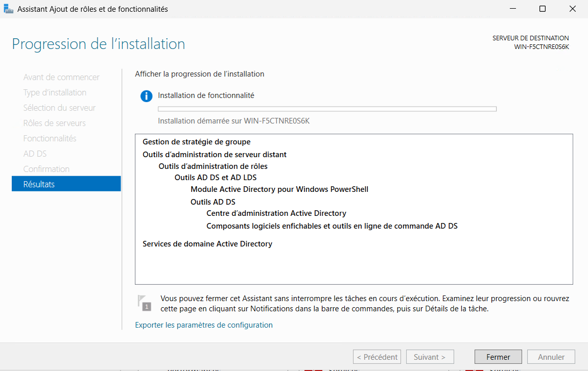The width and height of the screenshot is (588, 371).
Task: Click the blue information icon
Action: click(146, 96)
